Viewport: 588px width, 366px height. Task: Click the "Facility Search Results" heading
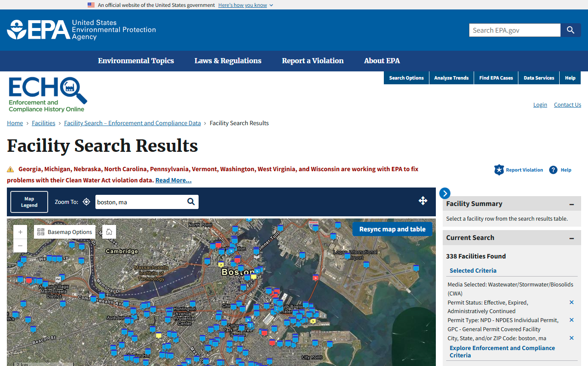point(102,146)
